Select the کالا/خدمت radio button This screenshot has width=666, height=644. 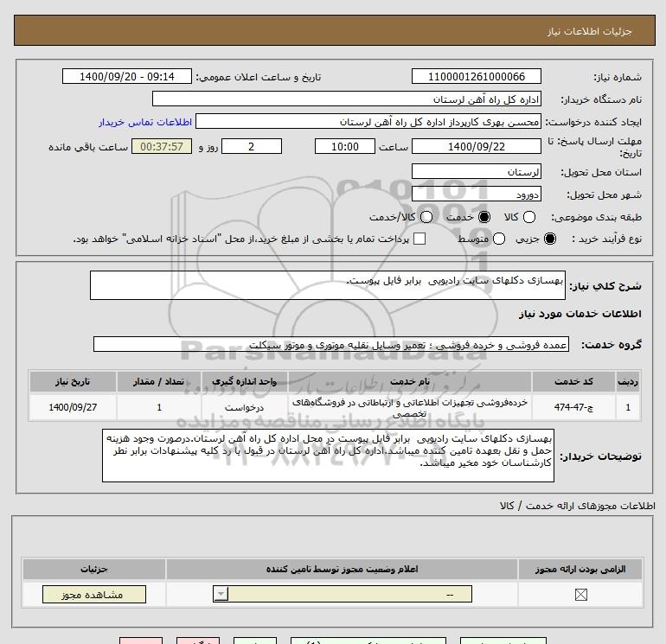tap(426, 217)
